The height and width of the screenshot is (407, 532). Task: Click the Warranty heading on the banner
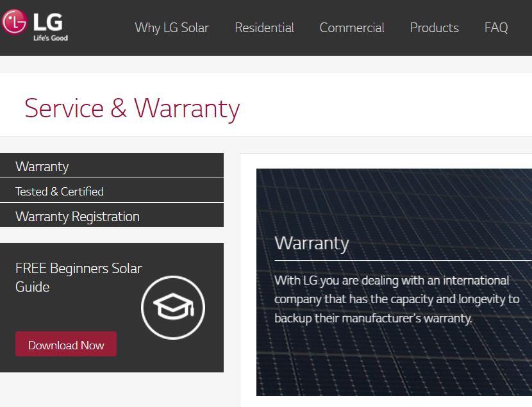click(x=312, y=244)
